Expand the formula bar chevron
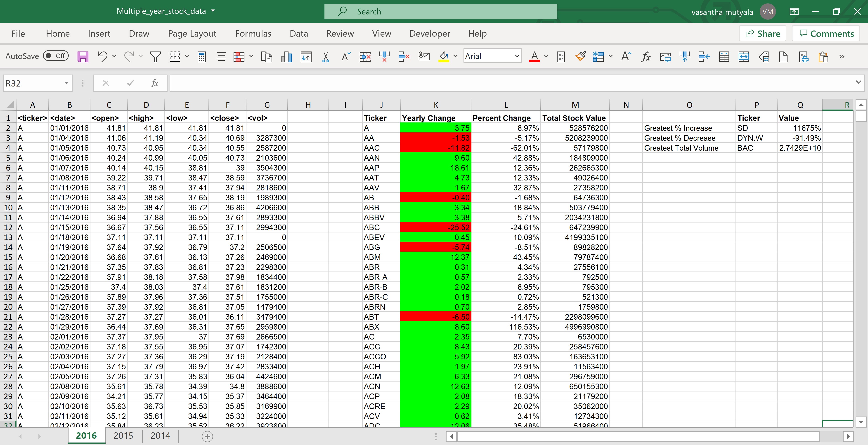Viewport: 868px width, 445px height. tap(858, 82)
